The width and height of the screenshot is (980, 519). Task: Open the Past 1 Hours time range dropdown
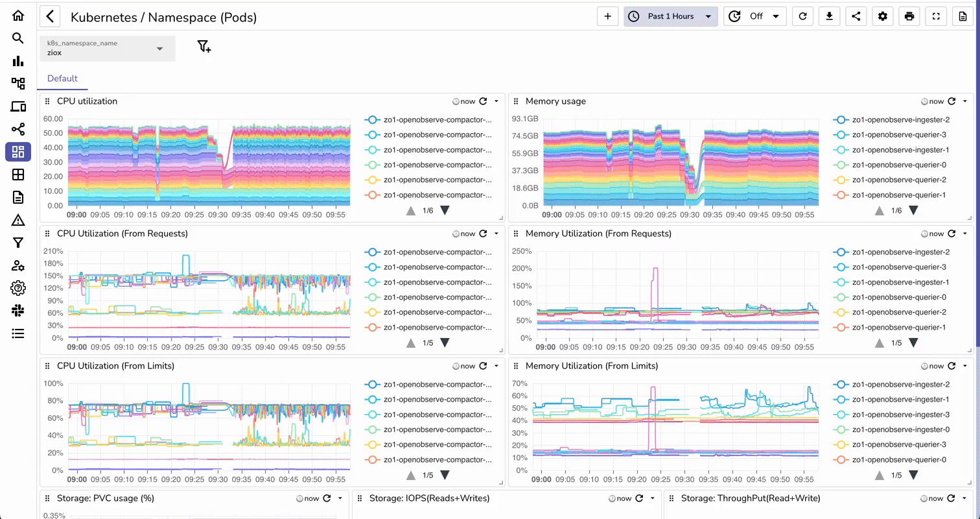(x=671, y=16)
